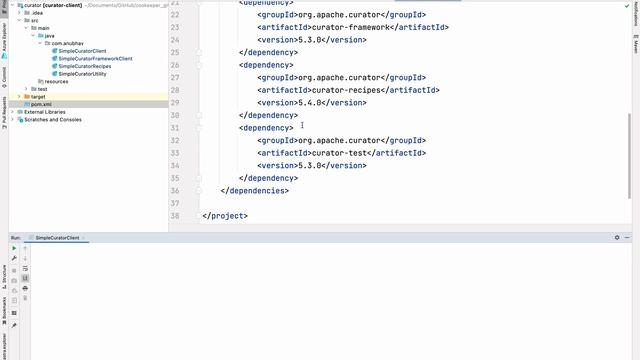
Task: Select the External Libraries label
Action: pyautogui.click(x=44, y=112)
